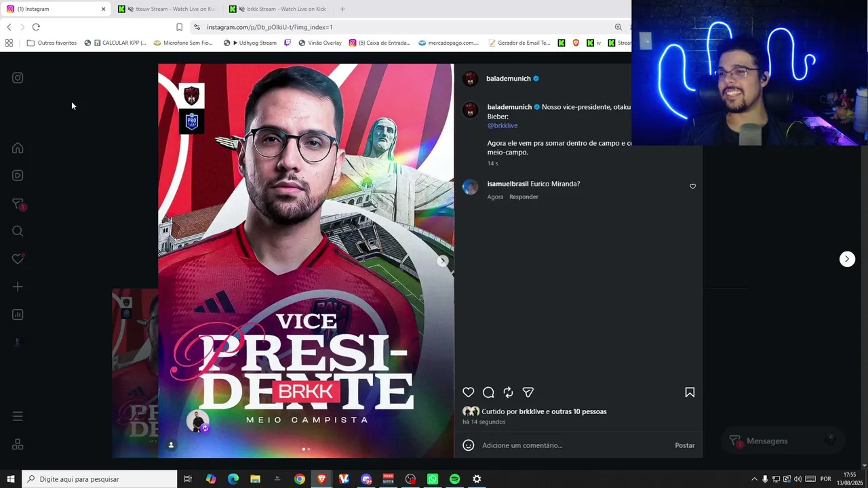Open notifications heart icon in sidebar
Image resolution: width=868 pixels, height=488 pixels.
[x=18, y=259]
